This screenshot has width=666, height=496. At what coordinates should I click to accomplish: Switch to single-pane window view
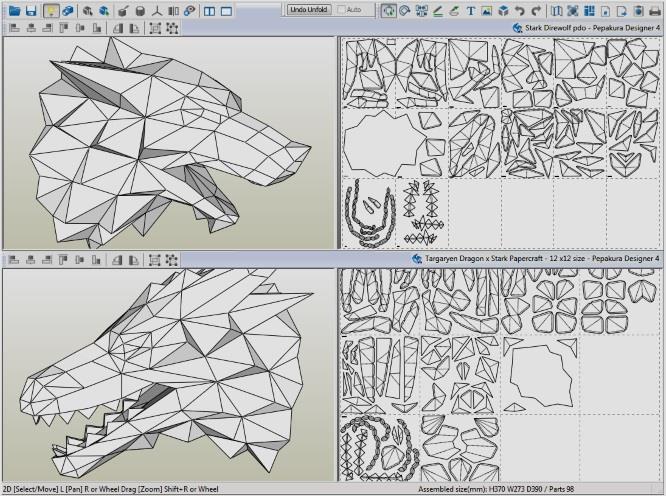pos(226,11)
